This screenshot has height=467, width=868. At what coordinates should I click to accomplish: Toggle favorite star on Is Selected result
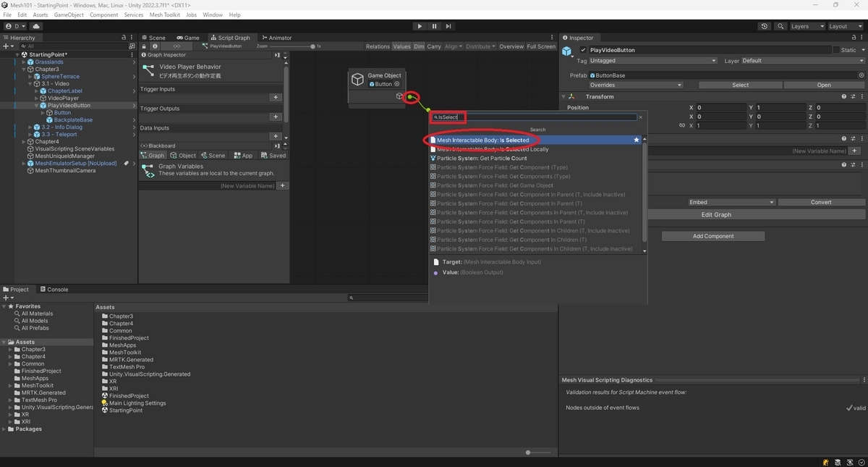[x=637, y=140]
